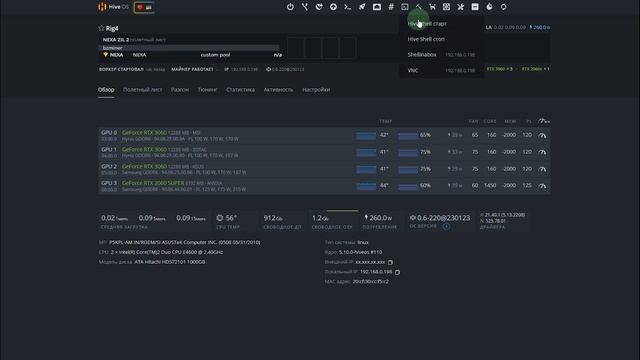Open overclock gauge icon for GPU 2
This screenshot has height=360, width=640.
[542, 169]
